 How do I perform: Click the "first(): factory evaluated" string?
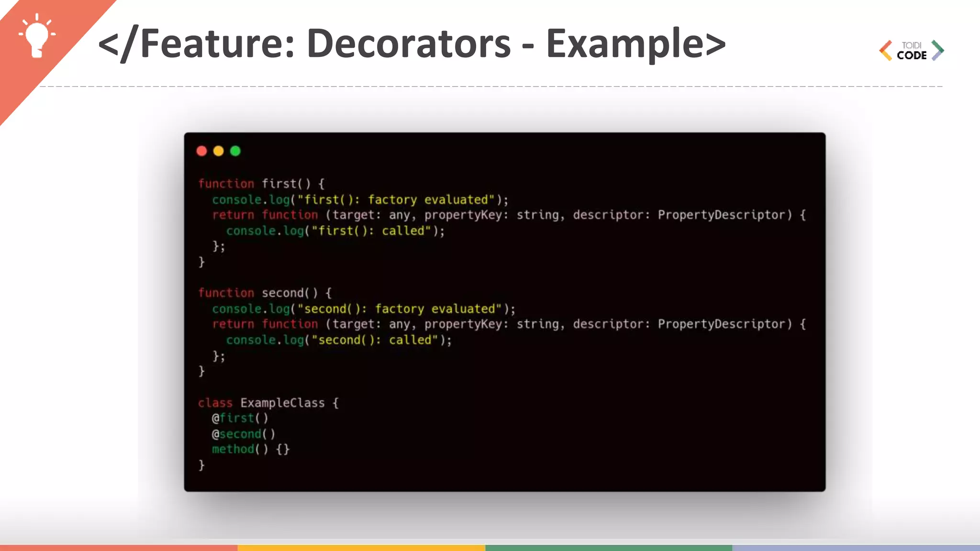pos(396,199)
